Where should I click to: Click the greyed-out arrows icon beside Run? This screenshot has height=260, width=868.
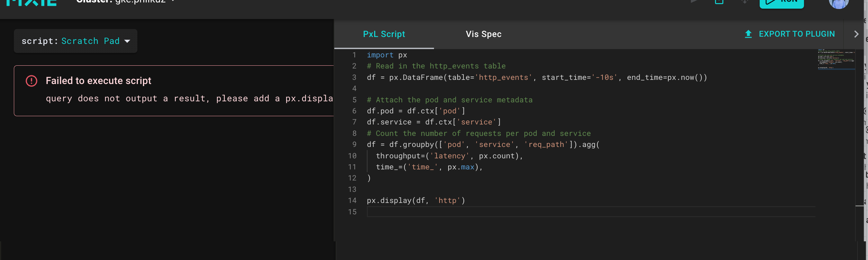[744, 2]
